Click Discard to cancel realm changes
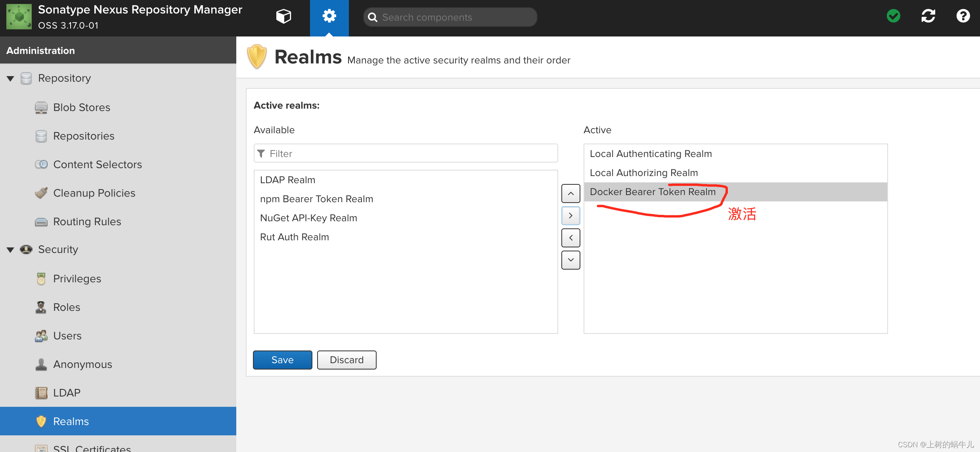 coord(346,360)
